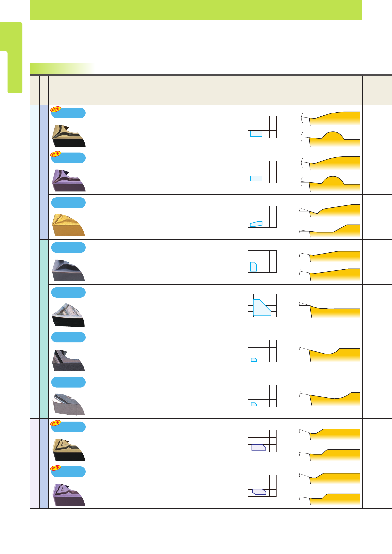
Task: Select the shiny silver insert with black base
Action: pos(68,315)
